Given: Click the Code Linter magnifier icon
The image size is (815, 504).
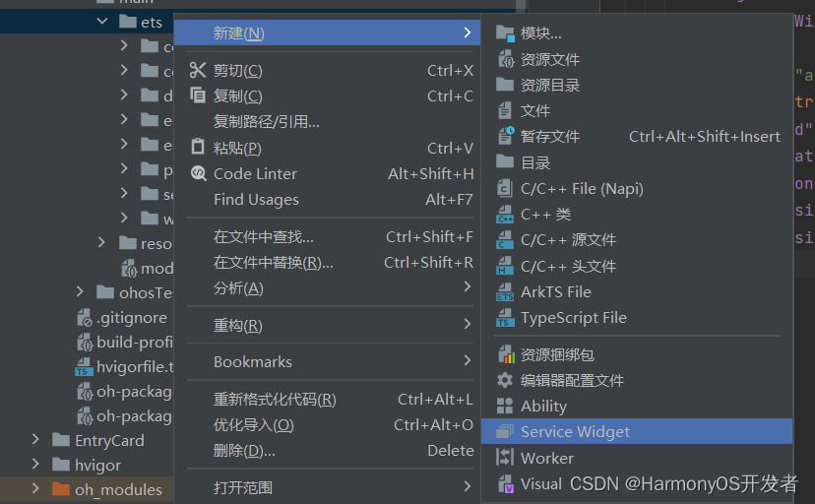Looking at the screenshot, I should tap(198, 173).
